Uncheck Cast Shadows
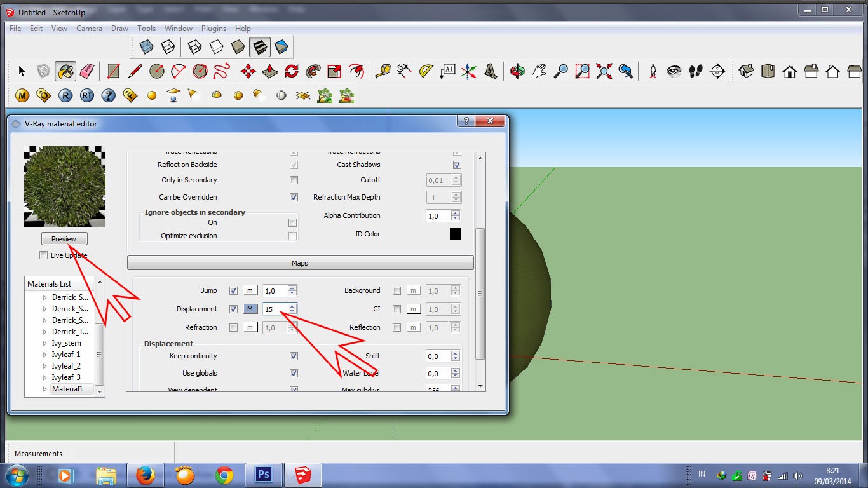 (x=456, y=164)
